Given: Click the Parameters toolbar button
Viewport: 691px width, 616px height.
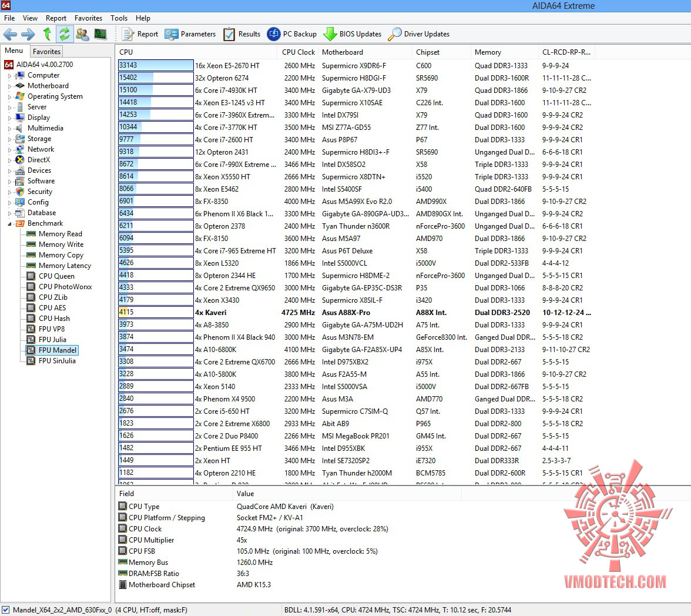Looking at the screenshot, I should click(190, 34).
